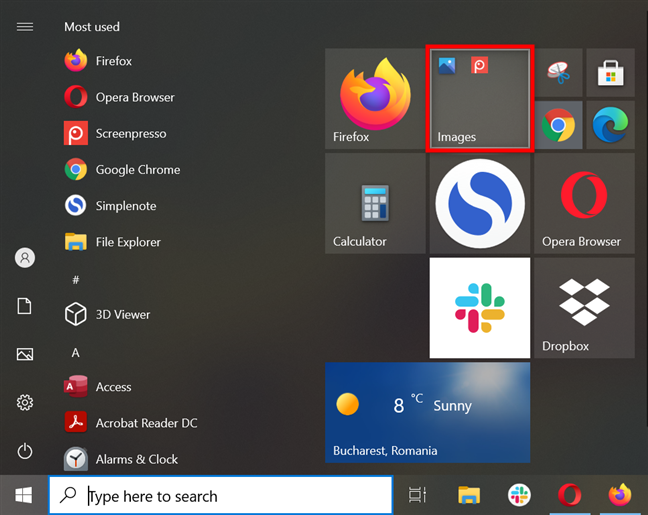Image resolution: width=648 pixels, height=515 pixels.
Task: Open Settings via the gear icon
Action: click(25, 402)
